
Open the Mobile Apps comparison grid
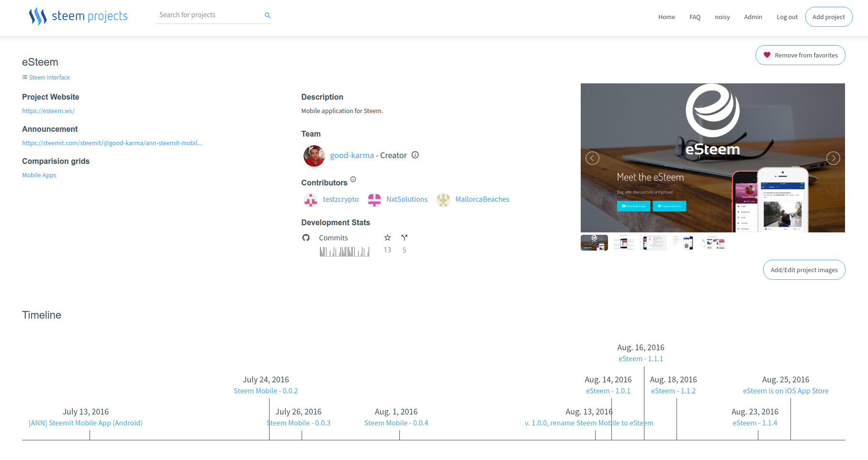coord(39,175)
